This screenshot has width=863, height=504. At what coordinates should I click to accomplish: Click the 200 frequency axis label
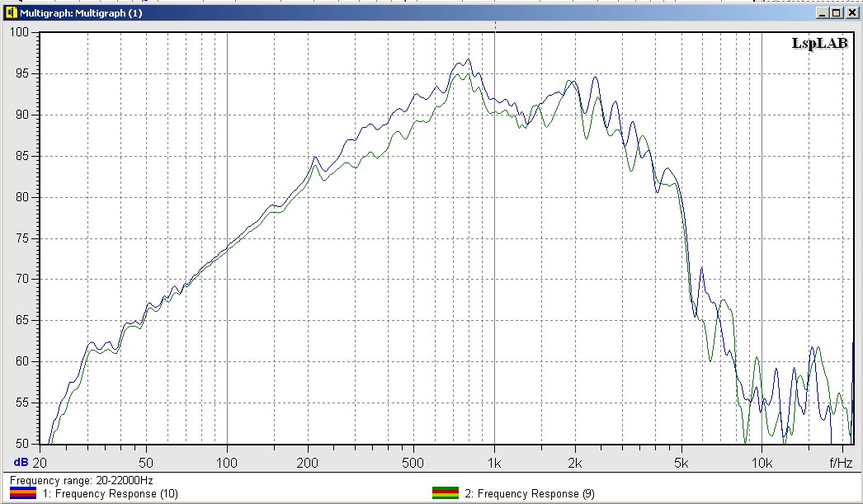click(x=307, y=463)
